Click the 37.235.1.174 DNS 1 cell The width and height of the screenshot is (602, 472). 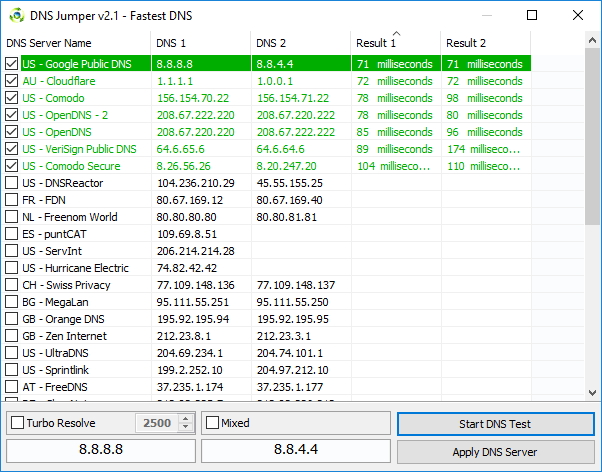click(201, 387)
